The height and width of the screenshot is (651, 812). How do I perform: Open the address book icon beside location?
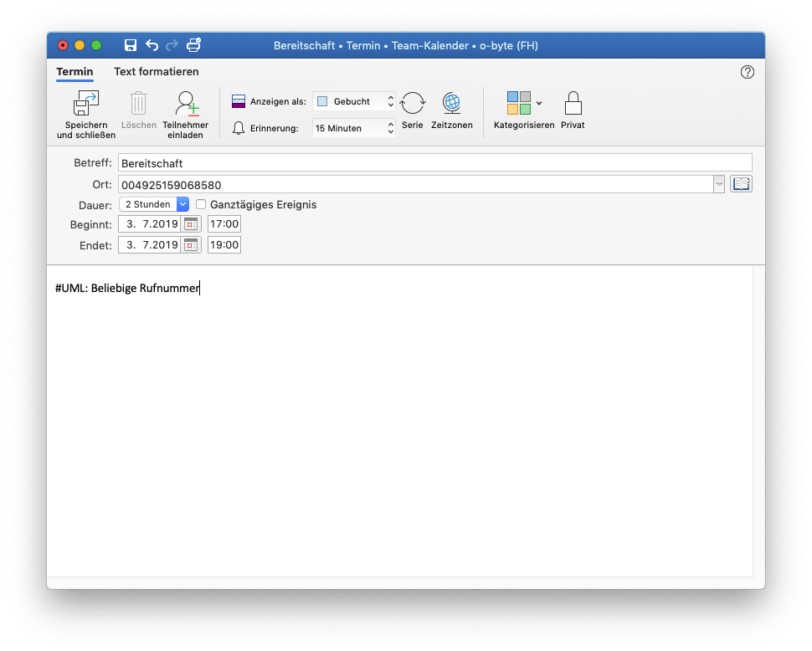(x=741, y=184)
